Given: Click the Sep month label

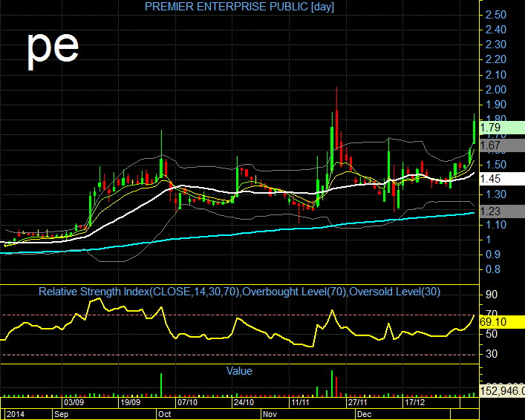Looking at the screenshot, I should click(62, 414).
